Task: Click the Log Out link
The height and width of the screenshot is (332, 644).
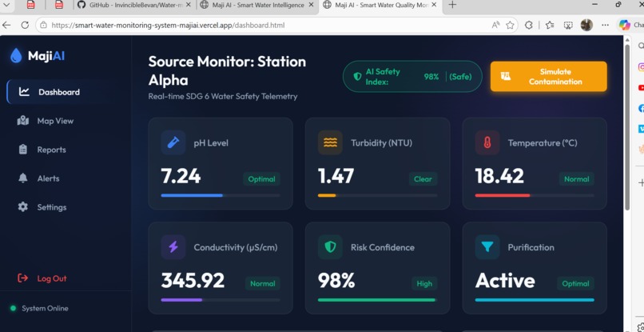Action: click(42, 278)
